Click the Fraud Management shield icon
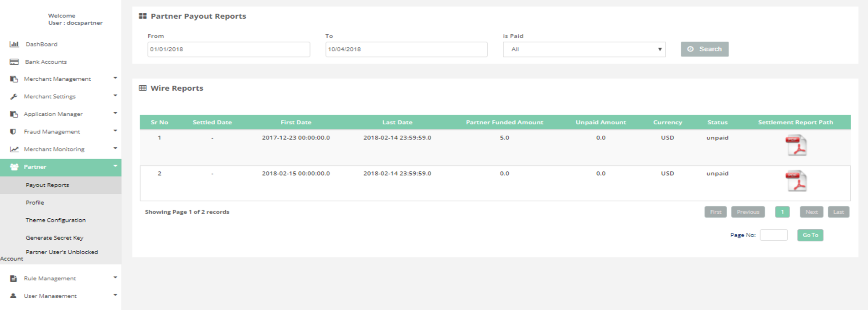This screenshot has height=310, width=868. pyautogui.click(x=13, y=132)
